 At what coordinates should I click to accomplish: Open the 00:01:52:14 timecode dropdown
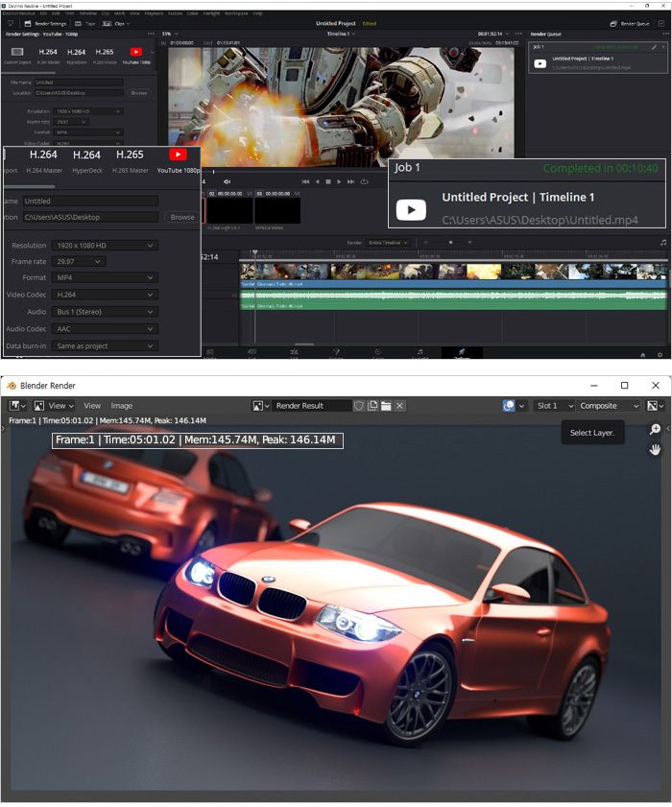click(492, 34)
